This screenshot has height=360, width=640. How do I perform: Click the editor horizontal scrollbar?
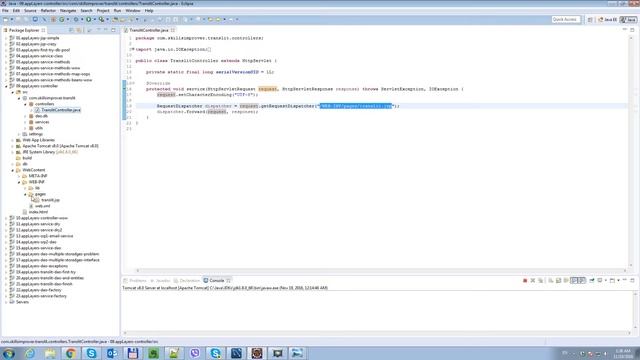coord(381,270)
